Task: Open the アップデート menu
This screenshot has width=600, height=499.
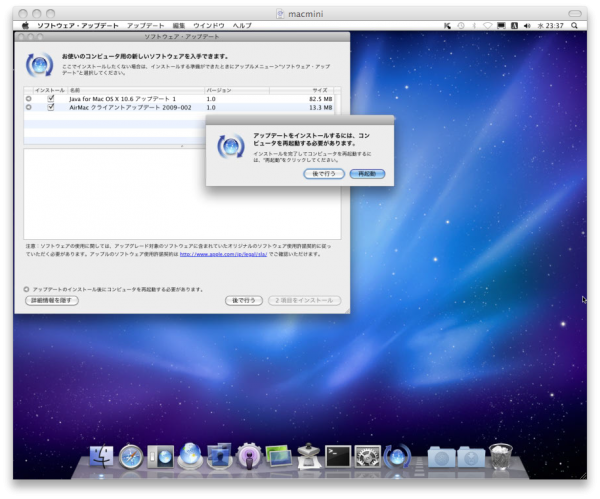Action: [145, 26]
